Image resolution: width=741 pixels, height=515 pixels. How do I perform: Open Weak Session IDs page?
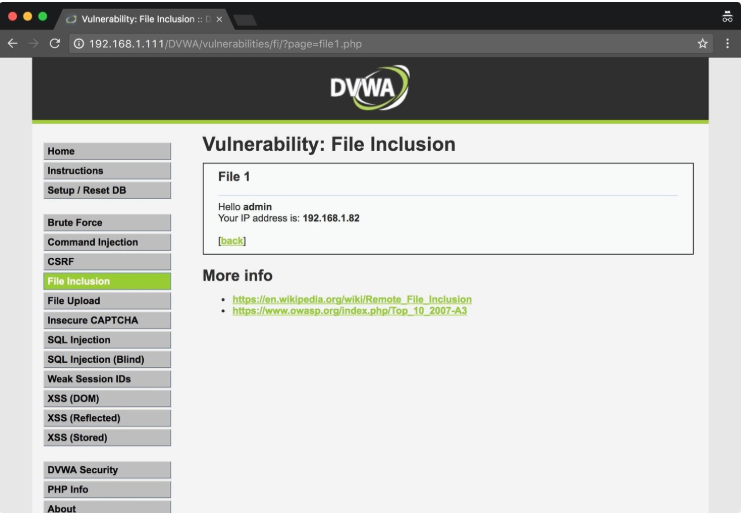coord(107,379)
